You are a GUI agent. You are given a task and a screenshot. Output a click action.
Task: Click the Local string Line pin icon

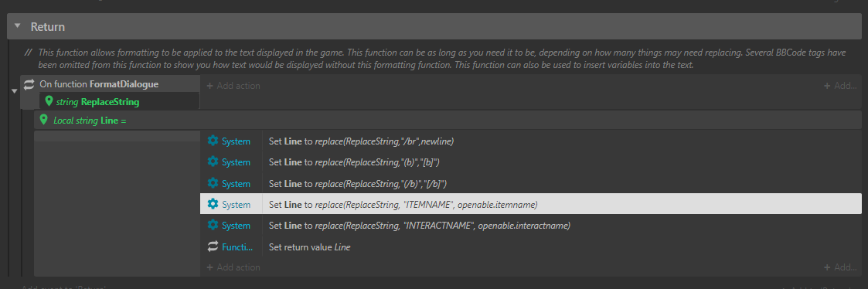[x=44, y=120]
